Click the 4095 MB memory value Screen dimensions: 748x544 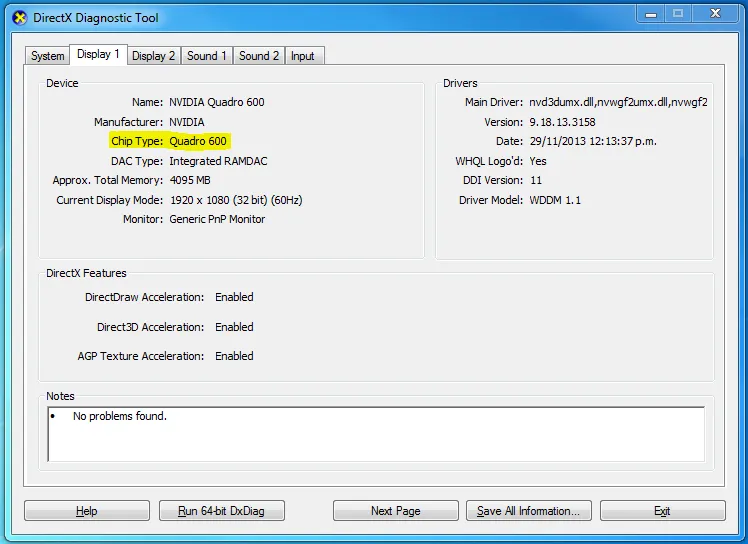(190, 180)
